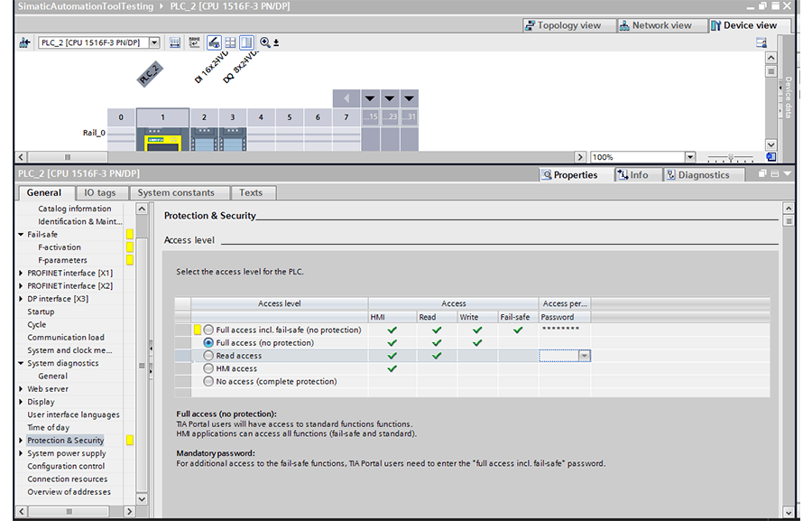Screen dimensions: 812x521
Task: Click the show address labels toolbar icon
Action: click(194, 42)
